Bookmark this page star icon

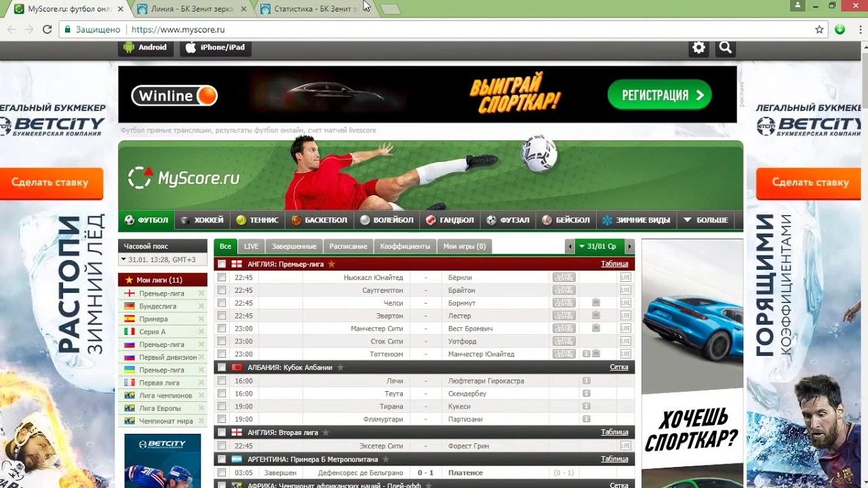tap(819, 30)
